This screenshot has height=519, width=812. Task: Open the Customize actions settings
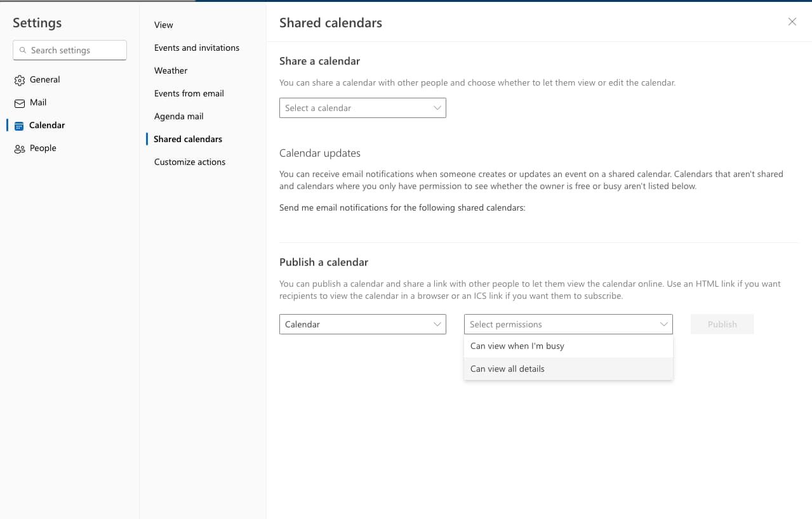189,162
